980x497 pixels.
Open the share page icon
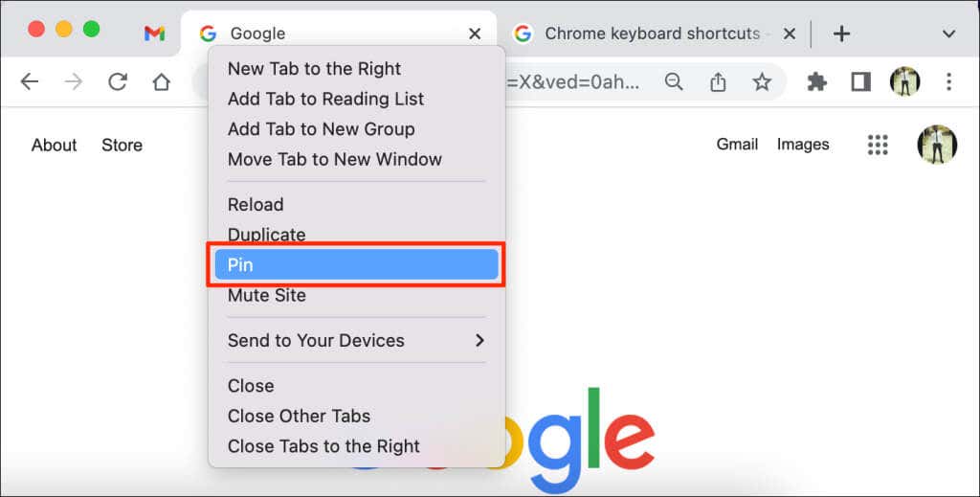pos(718,82)
